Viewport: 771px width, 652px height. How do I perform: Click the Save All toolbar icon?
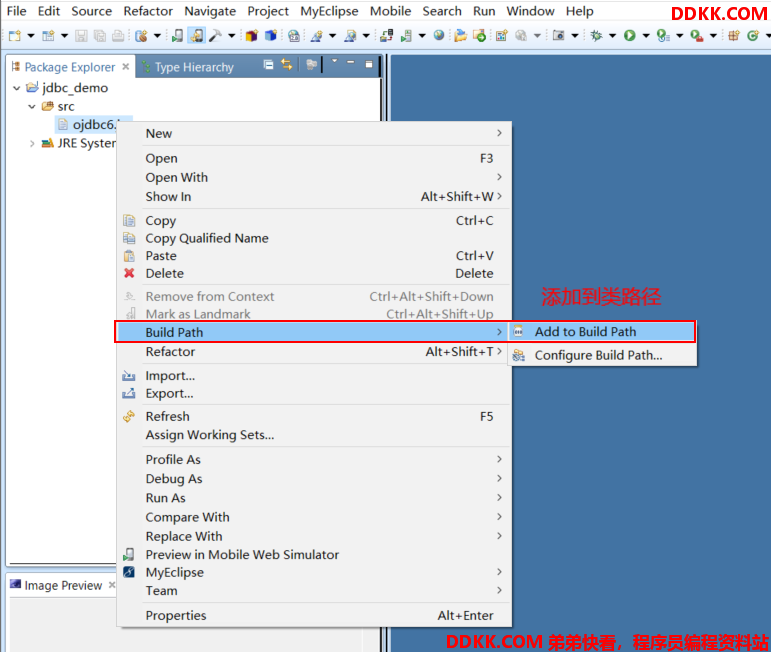pos(100,35)
